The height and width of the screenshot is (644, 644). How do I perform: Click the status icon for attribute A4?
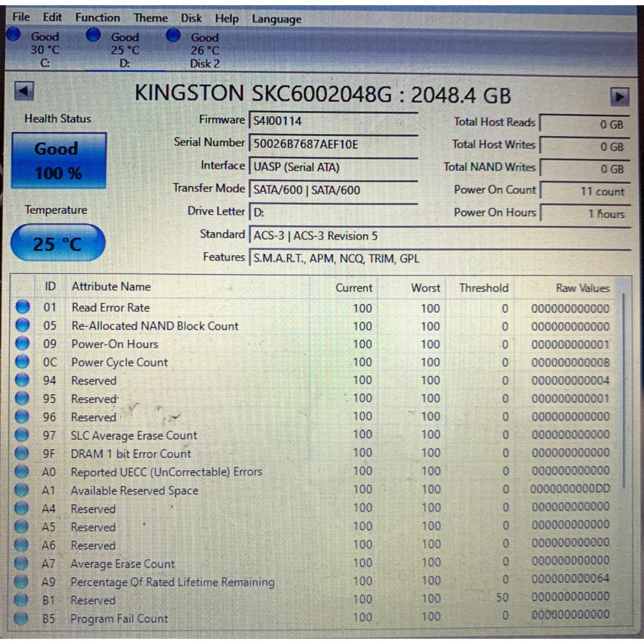pyautogui.click(x=21, y=508)
